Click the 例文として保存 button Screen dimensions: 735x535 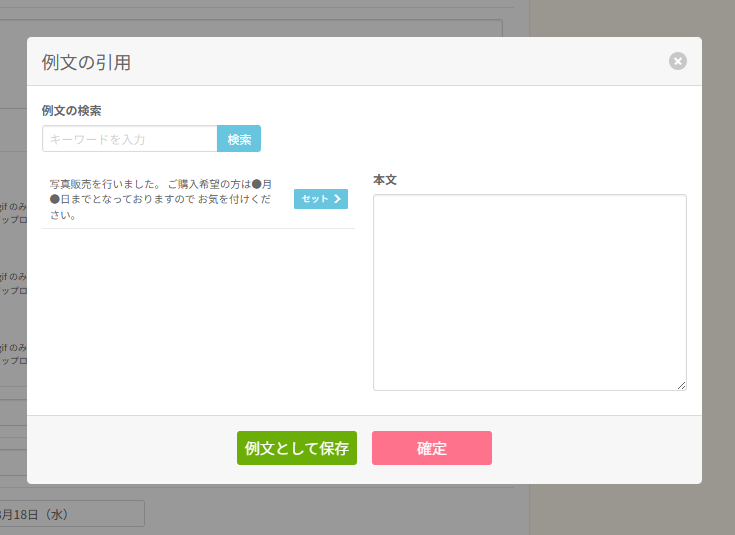pyautogui.click(x=297, y=448)
